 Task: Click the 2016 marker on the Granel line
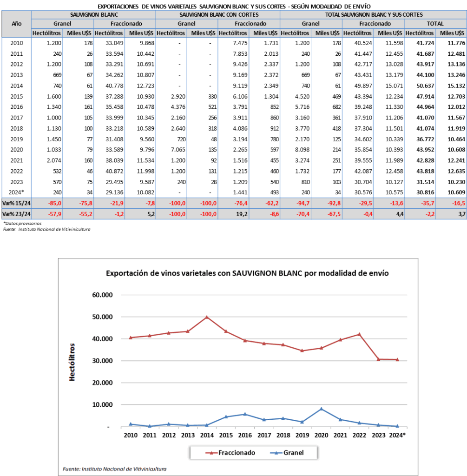pos(244,414)
